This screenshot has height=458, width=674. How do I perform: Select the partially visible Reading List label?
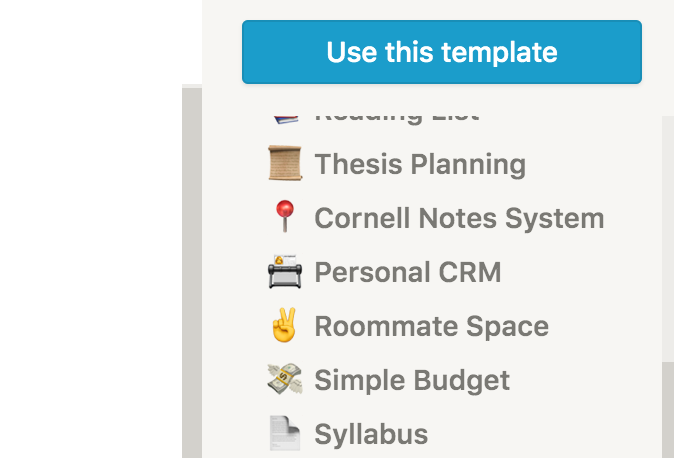coord(397,116)
